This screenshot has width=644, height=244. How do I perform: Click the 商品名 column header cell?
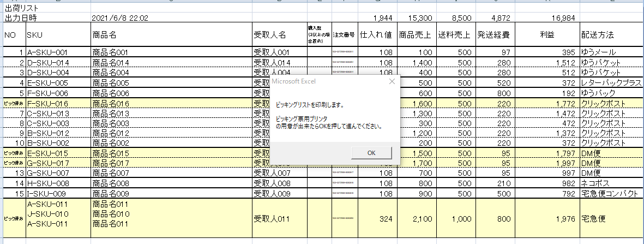[171, 35]
